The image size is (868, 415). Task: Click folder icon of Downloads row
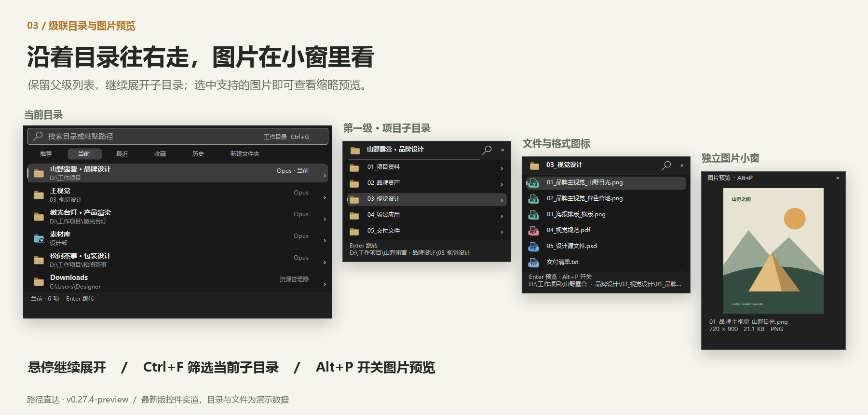(39, 282)
